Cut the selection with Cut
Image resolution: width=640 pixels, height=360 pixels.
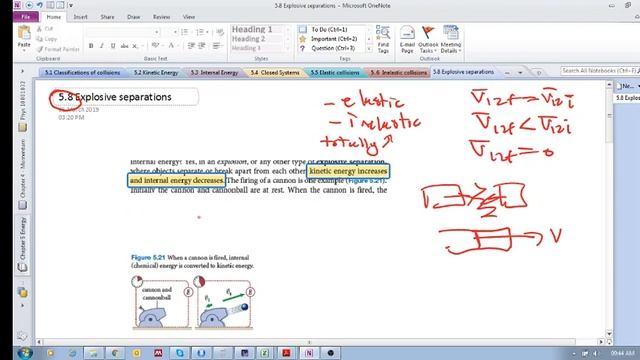point(45,29)
